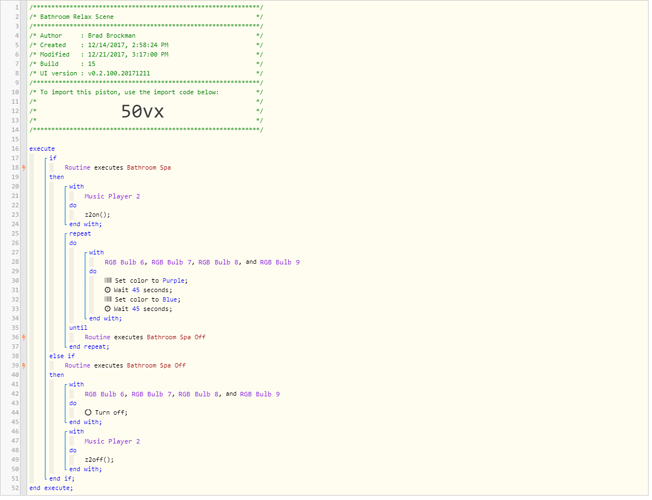The image size is (652, 500).
Task: Click the lightning bolt icon on line 36
Action: point(24,337)
